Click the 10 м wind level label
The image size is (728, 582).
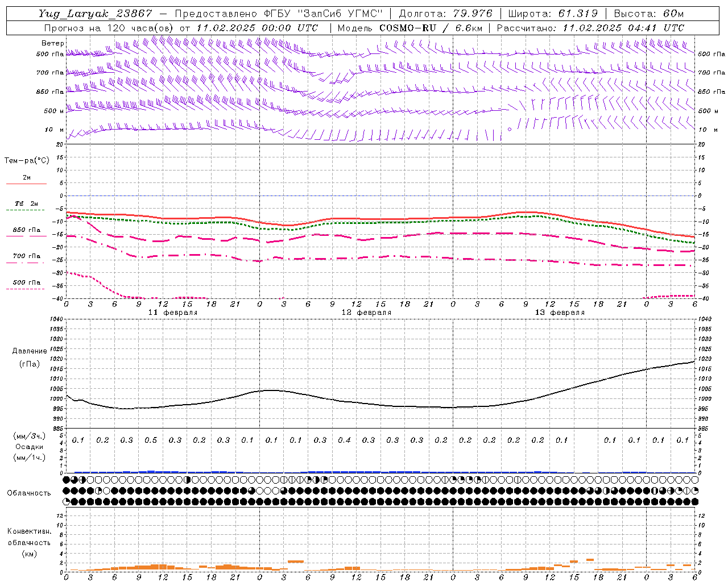click(55, 130)
